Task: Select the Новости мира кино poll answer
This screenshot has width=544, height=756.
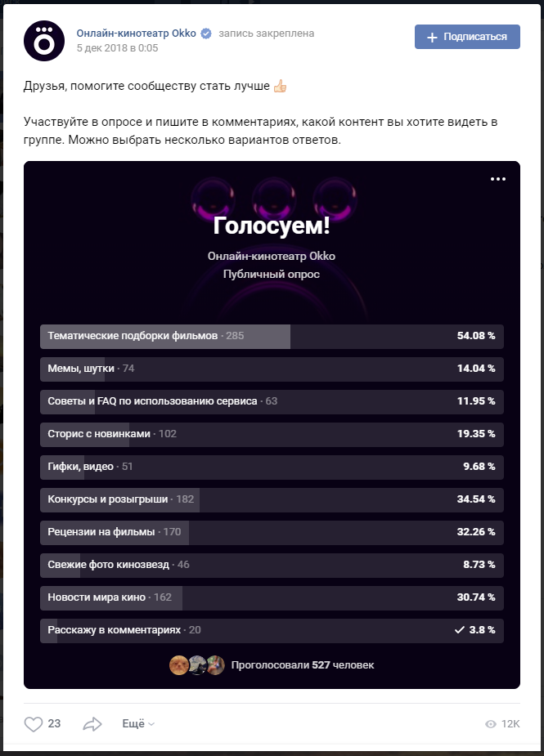Action: 272,597
